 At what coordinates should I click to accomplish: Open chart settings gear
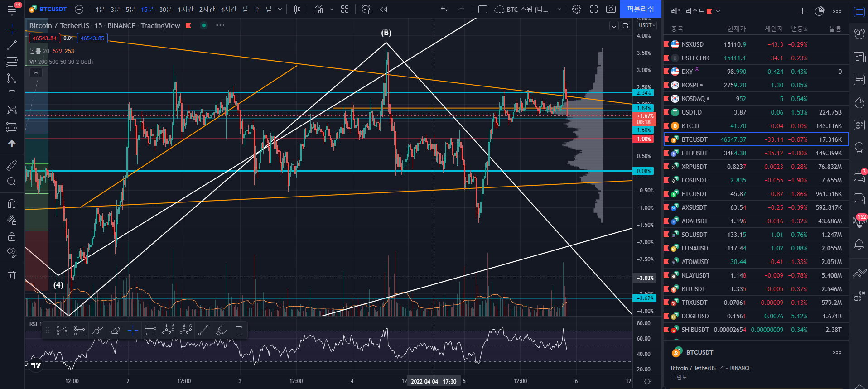[x=577, y=9]
